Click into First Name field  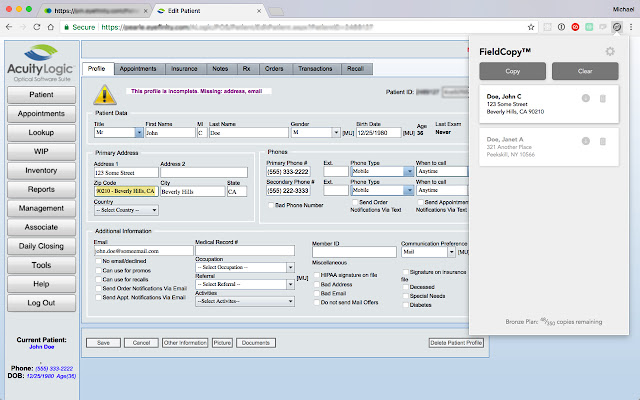(x=170, y=133)
